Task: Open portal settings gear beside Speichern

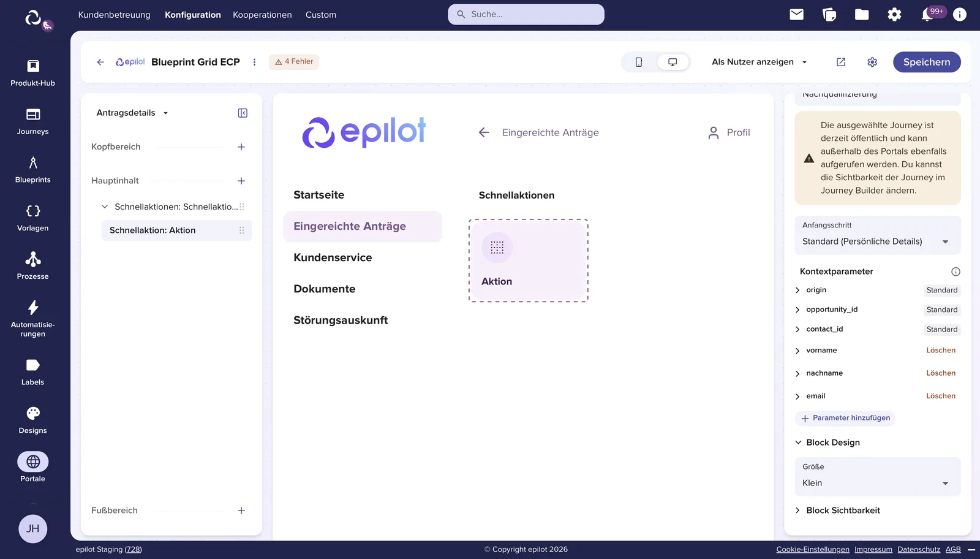Action: tap(872, 62)
